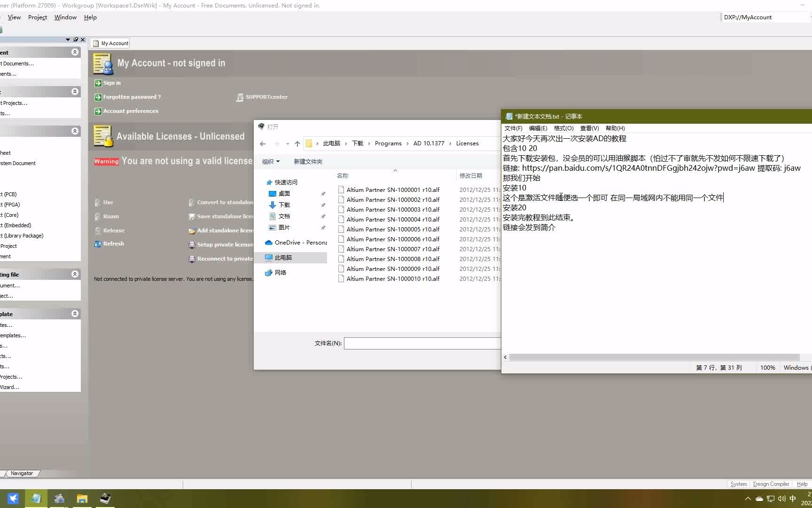Click the System status bar button
The width and height of the screenshot is (812, 508).
[x=738, y=484]
